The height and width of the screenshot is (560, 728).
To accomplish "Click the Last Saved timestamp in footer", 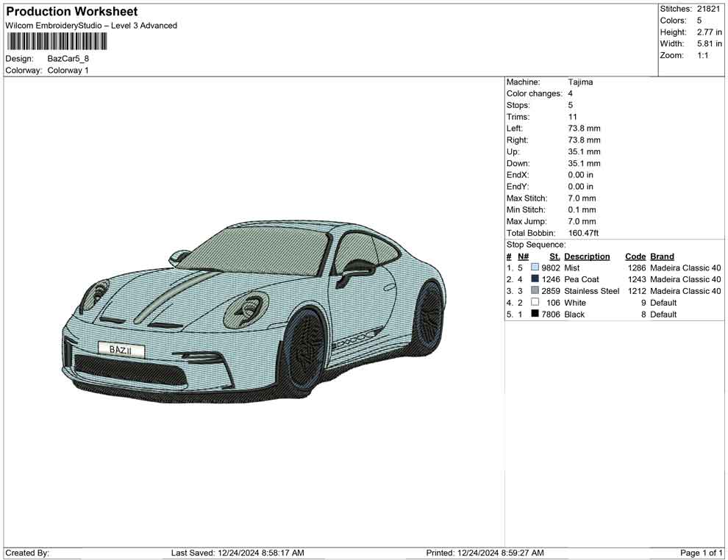I will [237, 553].
